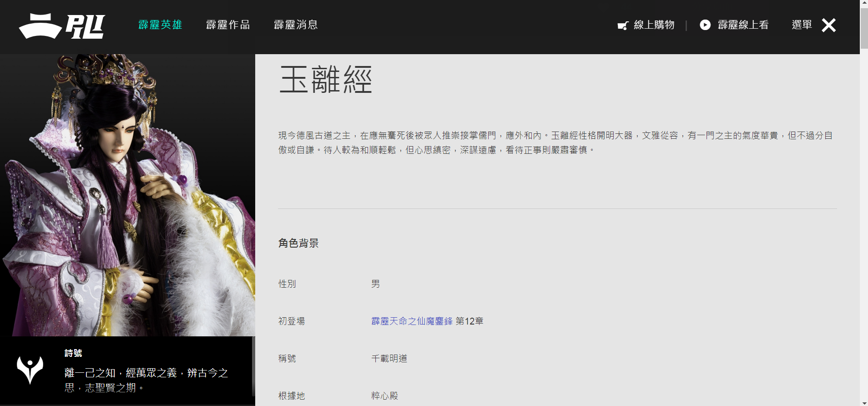This screenshot has height=406, width=868.
Task: Click the 角色背景 section heading
Action: [x=298, y=244]
